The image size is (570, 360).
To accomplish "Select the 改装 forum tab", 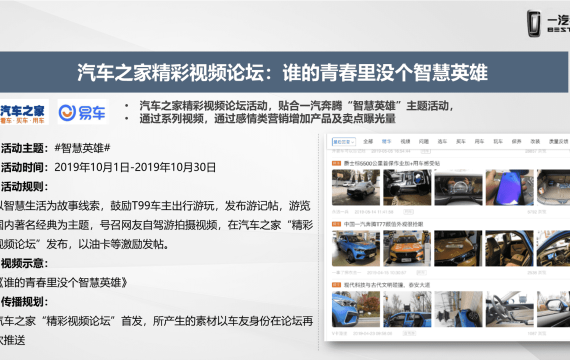I will 535,141.
